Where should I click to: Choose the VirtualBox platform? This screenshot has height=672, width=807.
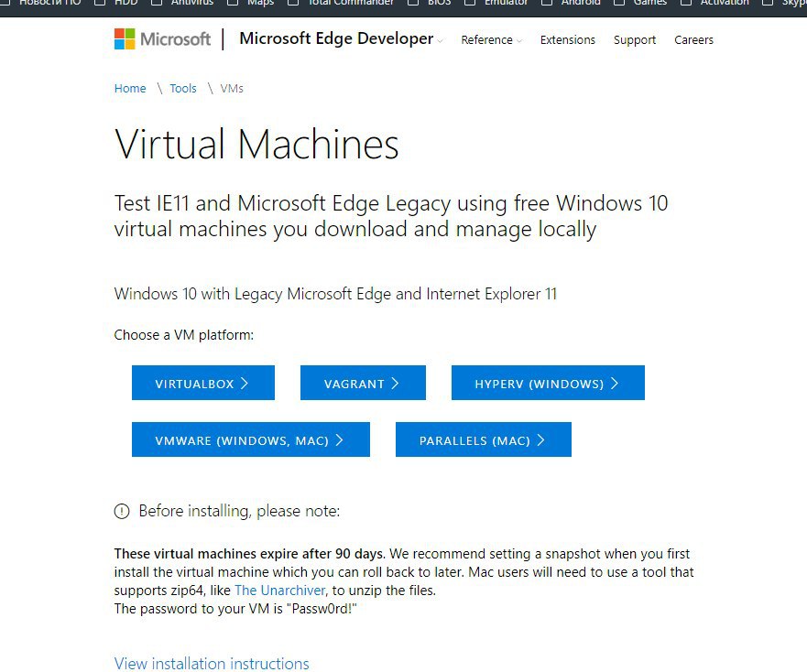[x=202, y=383]
